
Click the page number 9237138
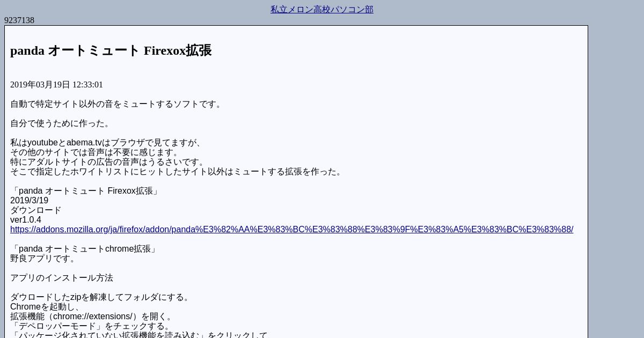tap(19, 20)
